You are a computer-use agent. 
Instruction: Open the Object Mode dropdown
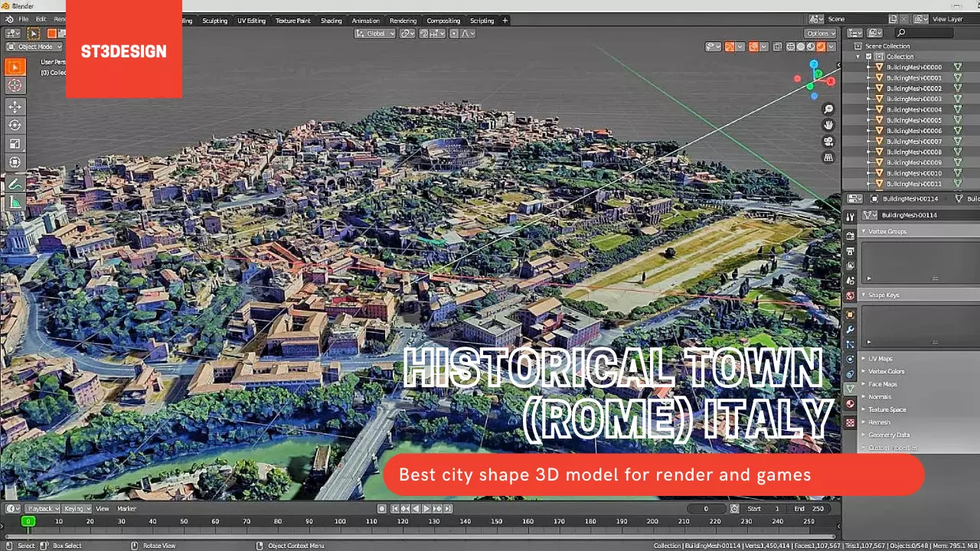click(34, 47)
